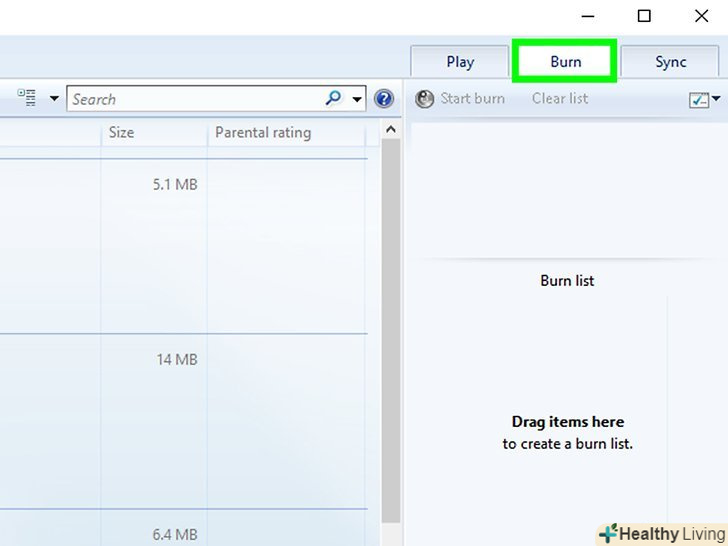This screenshot has width=728, height=546.
Task: Select the 5.1 MB size cell
Action: (175, 184)
